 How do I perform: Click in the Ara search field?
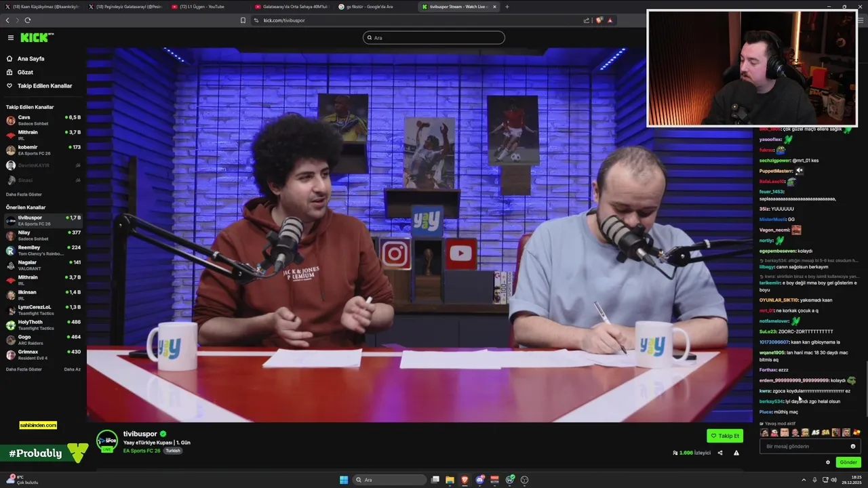click(434, 37)
